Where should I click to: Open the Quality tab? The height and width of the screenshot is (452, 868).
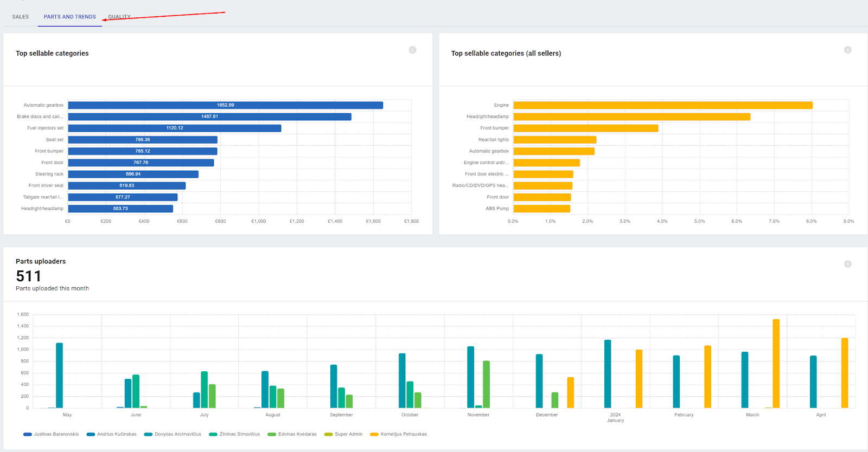119,17
